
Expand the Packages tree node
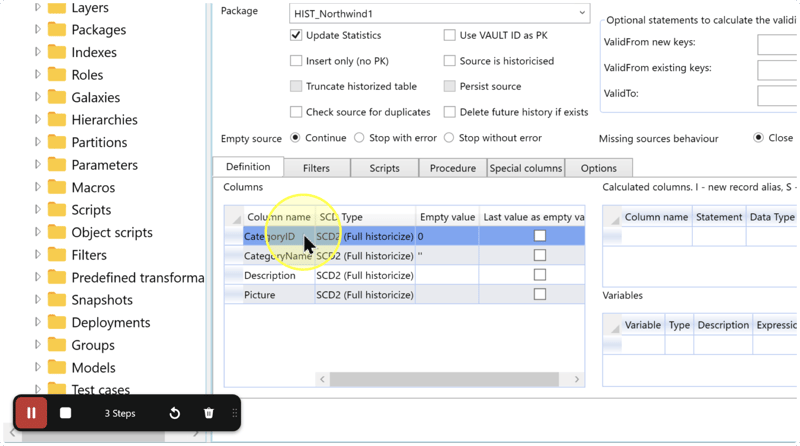(37, 30)
